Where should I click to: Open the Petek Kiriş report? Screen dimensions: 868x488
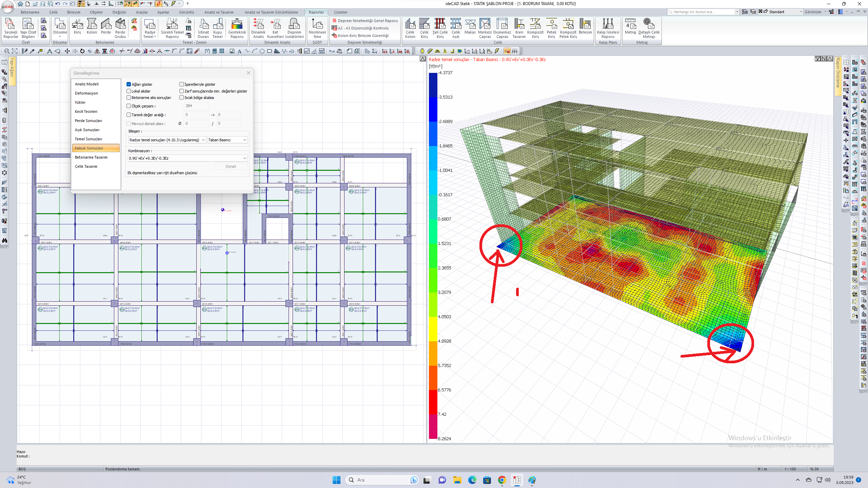[x=551, y=28]
